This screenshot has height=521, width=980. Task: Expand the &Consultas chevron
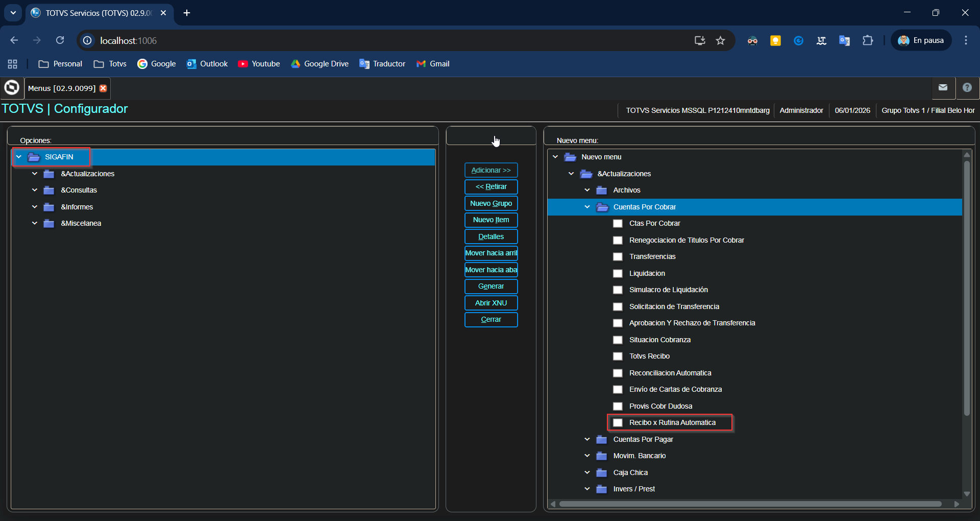[x=35, y=190]
